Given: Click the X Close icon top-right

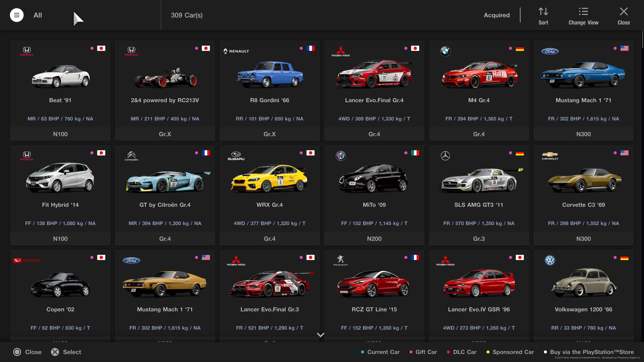Looking at the screenshot, I should tap(624, 12).
